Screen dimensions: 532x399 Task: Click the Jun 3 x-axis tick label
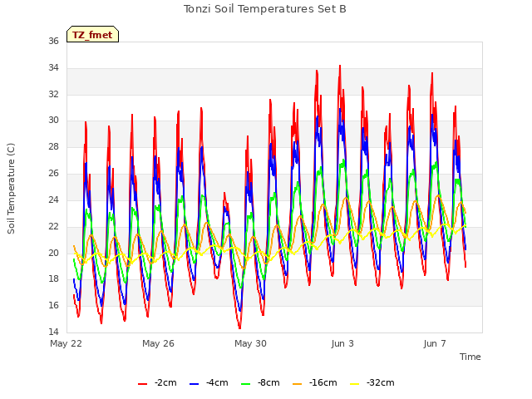tap(342, 343)
